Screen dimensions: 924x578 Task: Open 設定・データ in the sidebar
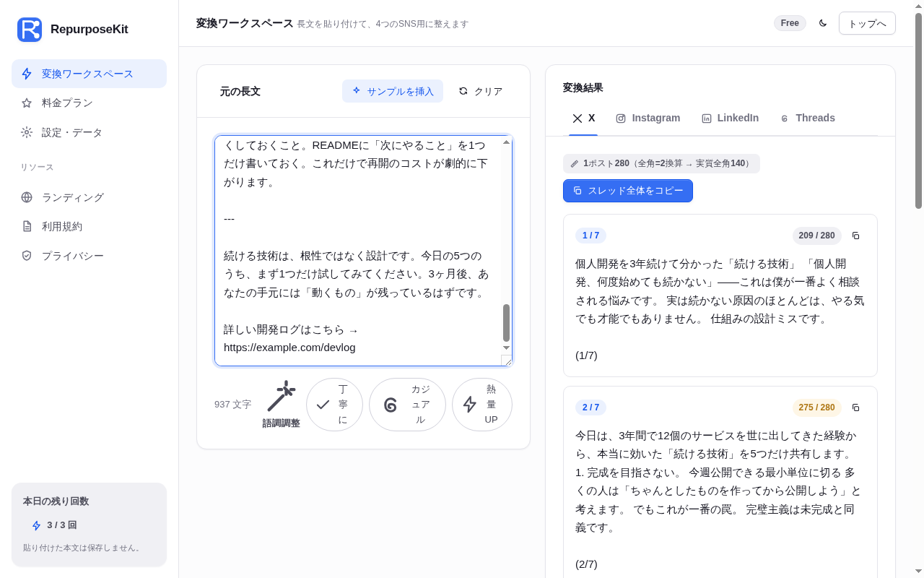(89, 133)
